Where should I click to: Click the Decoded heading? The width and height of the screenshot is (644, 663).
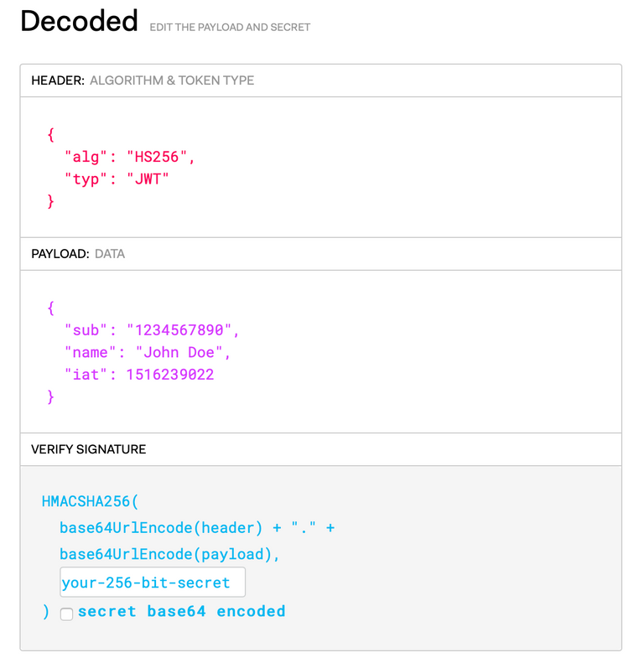[x=80, y=21]
